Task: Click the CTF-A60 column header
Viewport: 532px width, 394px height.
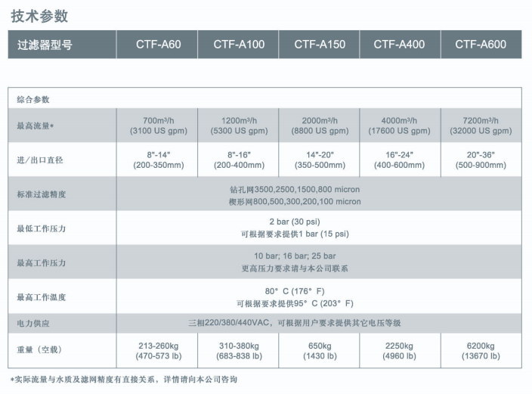Action: pyautogui.click(x=156, y=45)
